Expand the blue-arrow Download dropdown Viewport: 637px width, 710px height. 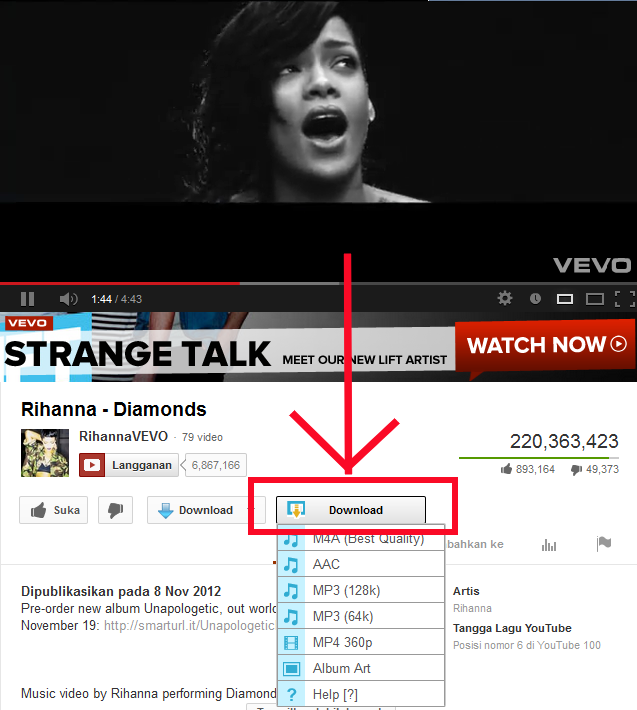201,510
